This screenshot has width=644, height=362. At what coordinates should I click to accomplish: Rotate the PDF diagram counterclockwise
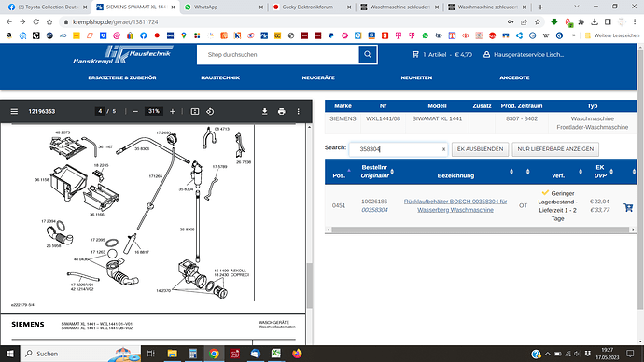(210, 112)
